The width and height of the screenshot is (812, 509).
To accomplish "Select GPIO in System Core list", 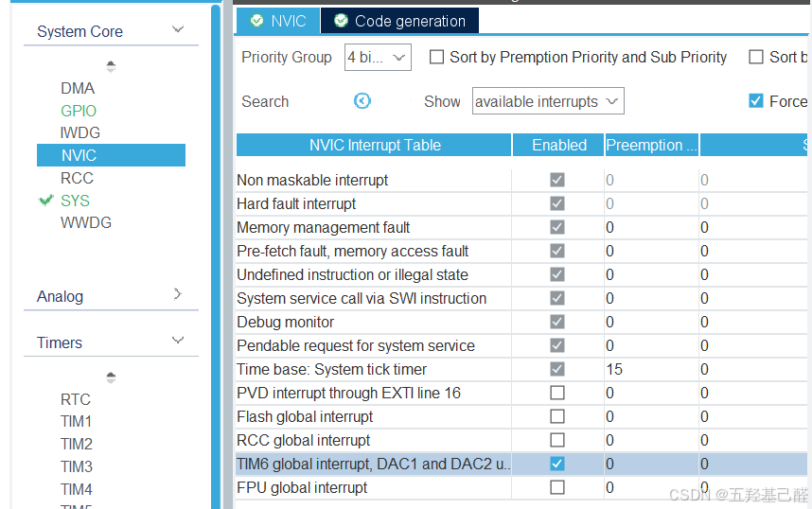I will pyautogui.click(x=79, y=111).
